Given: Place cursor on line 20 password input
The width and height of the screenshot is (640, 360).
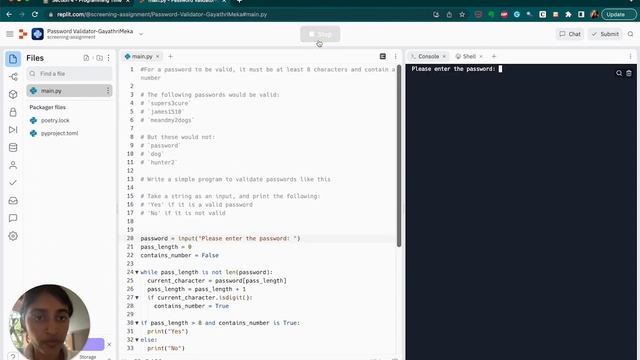Looking at the screenshot, I should point(220,238).
